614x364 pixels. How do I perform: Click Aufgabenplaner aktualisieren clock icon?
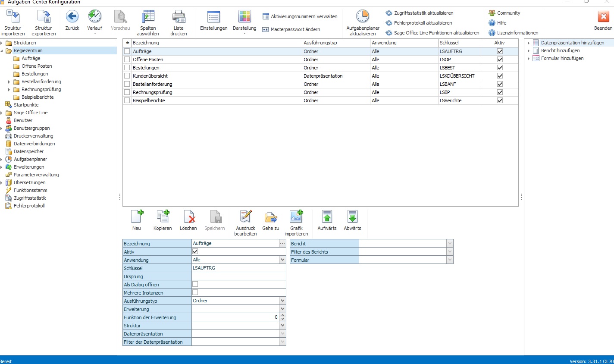click(363, 17)
